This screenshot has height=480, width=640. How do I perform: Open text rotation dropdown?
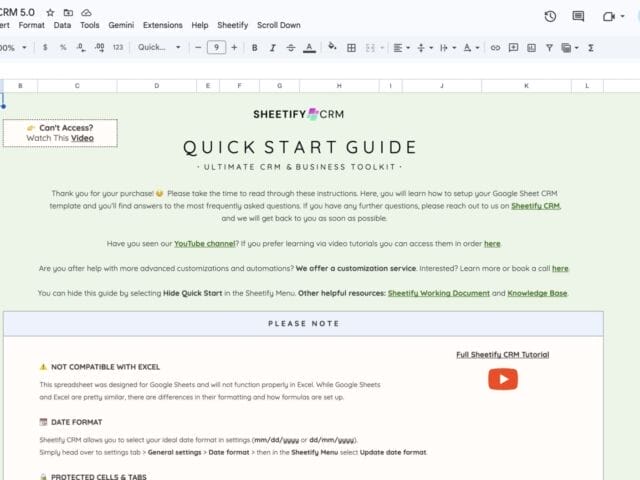(x=471, y=48)
